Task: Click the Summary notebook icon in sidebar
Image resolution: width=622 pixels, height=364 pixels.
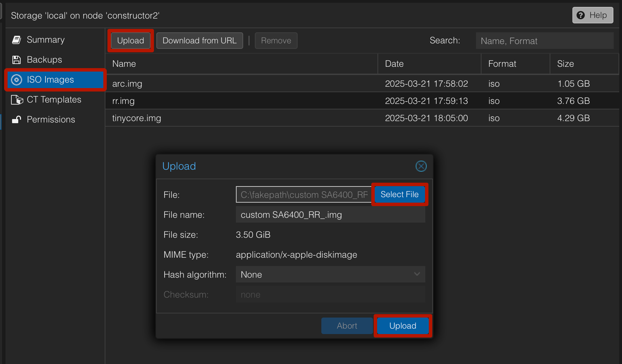Action: (17, 40)
